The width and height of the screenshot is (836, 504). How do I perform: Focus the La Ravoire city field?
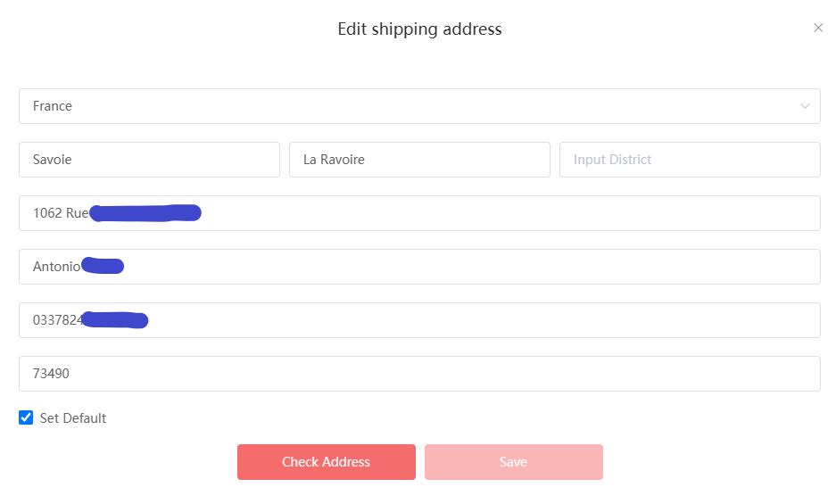(x=419, y=160)
